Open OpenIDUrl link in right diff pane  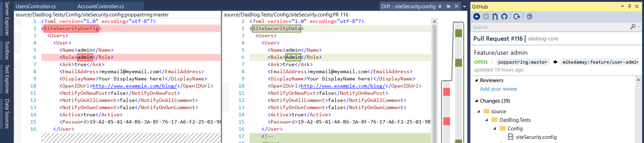click(343, 86)
